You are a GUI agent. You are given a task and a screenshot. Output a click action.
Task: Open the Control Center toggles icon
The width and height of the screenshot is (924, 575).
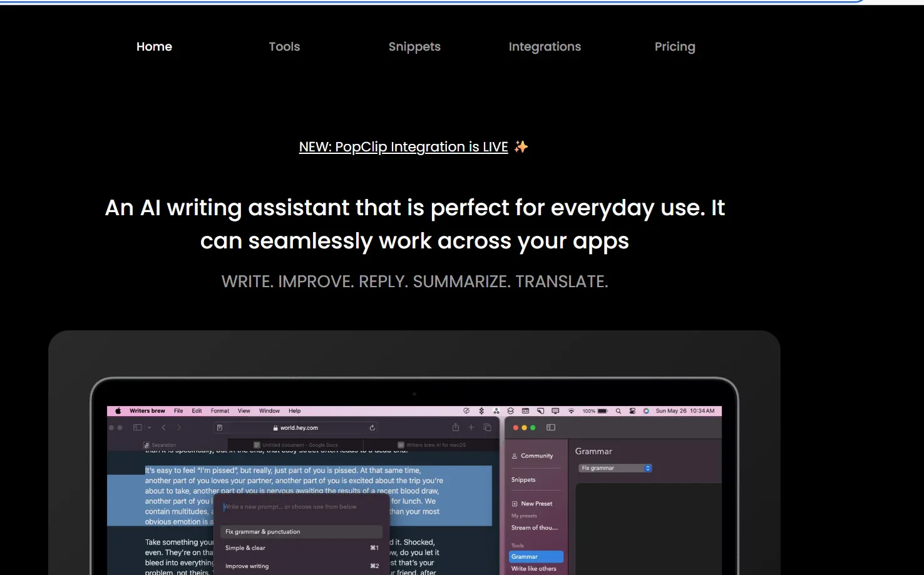point(632,411)
